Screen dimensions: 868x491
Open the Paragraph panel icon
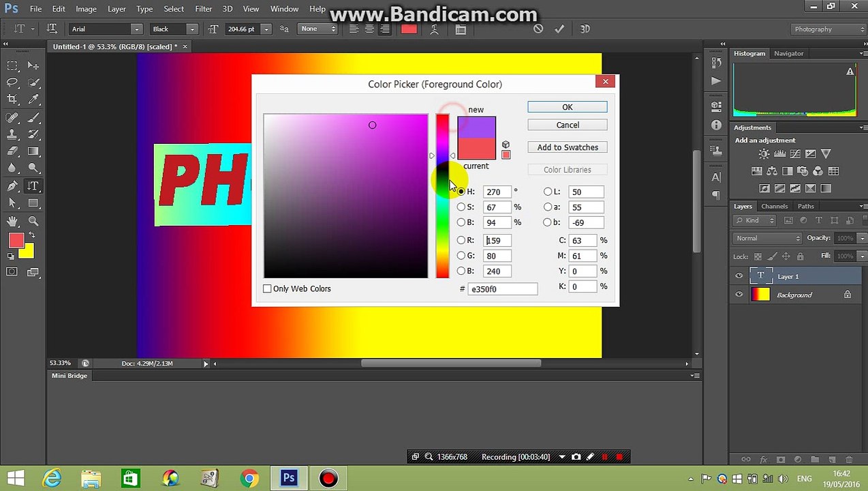(716, 196)
